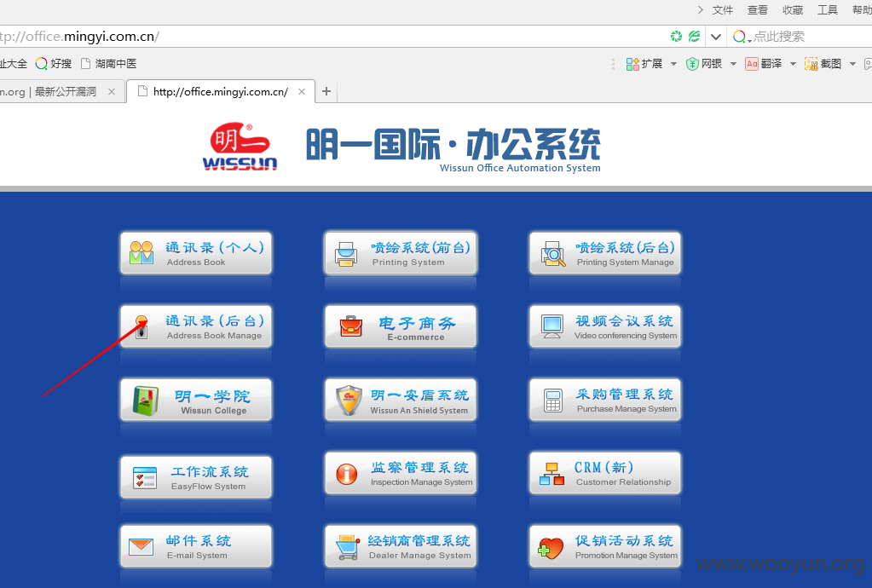The width and height of the screenshot is (872, 588).
Task: Click the green refresh icon in address bar
Action: (x=676, y=37)
